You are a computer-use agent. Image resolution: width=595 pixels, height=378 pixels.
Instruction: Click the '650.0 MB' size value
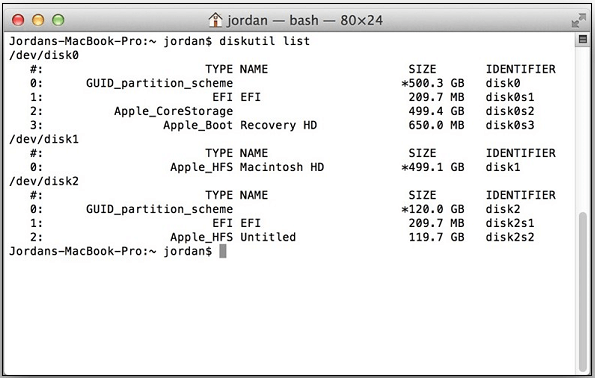436,125
